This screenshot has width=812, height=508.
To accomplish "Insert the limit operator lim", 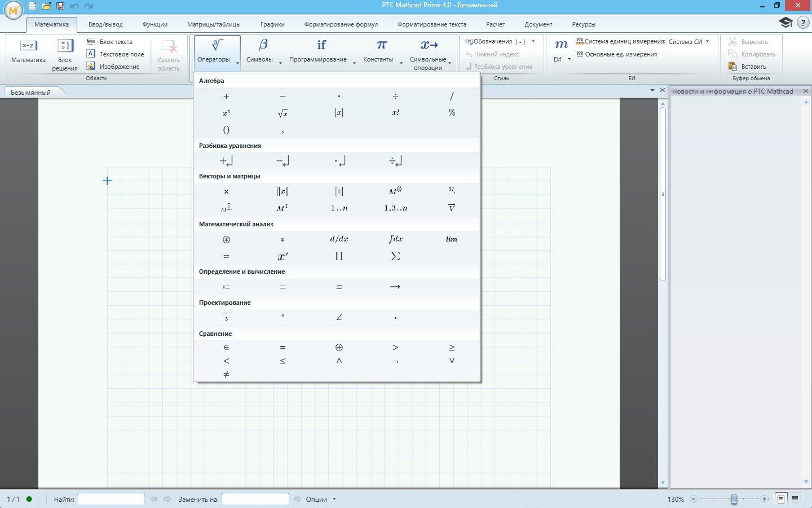I will tap(452, 239).
